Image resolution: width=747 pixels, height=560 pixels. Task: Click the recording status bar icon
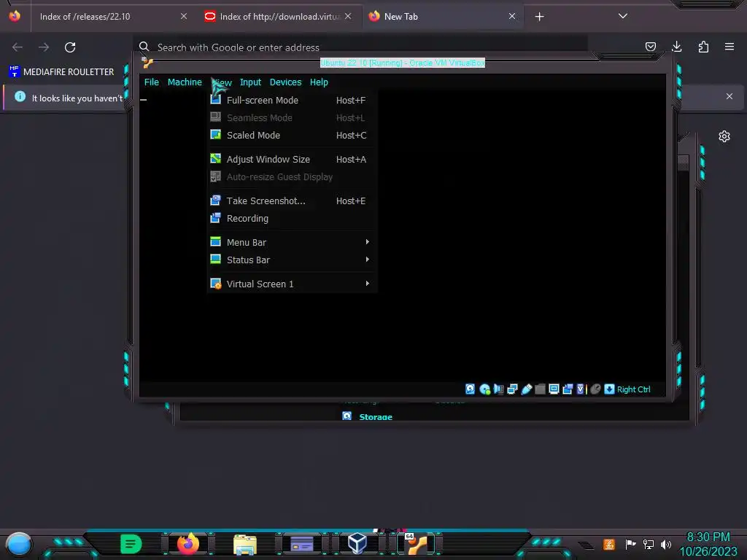(x=568, y=389)
